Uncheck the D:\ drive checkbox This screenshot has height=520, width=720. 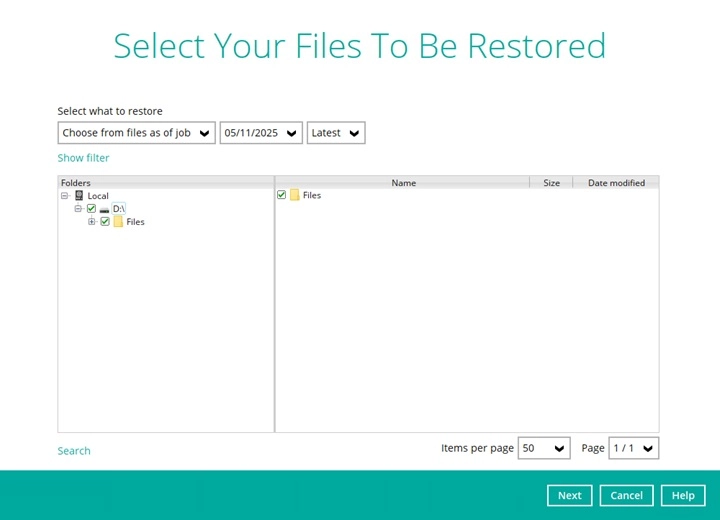coord(91,209)
